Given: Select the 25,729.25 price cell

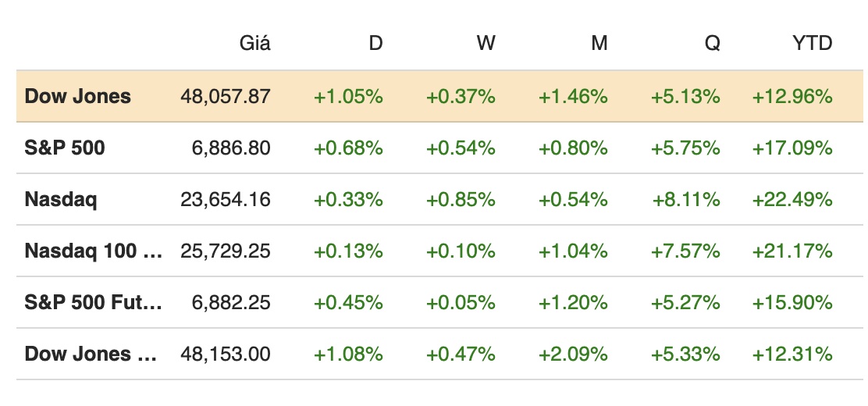Looking at the screenshot, I should click(226, 251).
